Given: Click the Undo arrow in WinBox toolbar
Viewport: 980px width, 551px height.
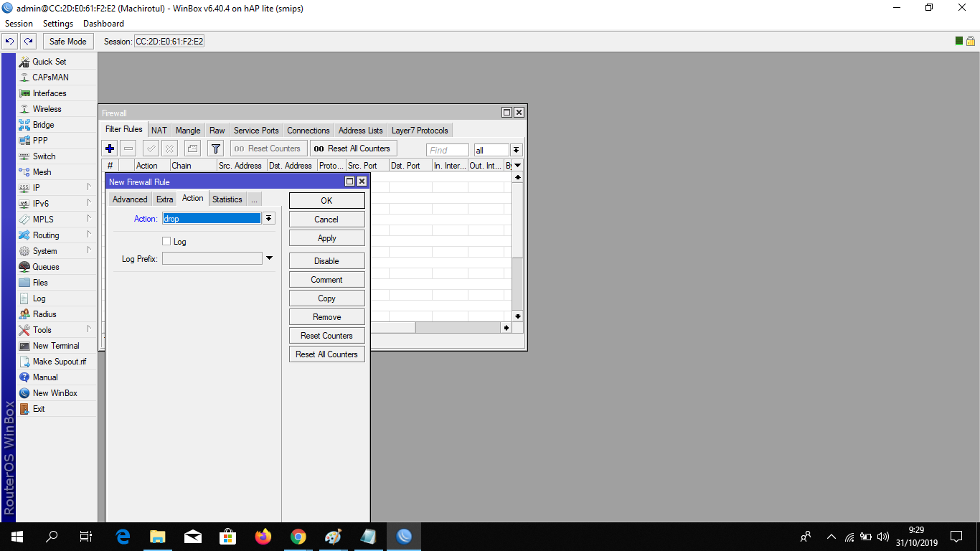Looking at the screenshot, I should 10,42.
